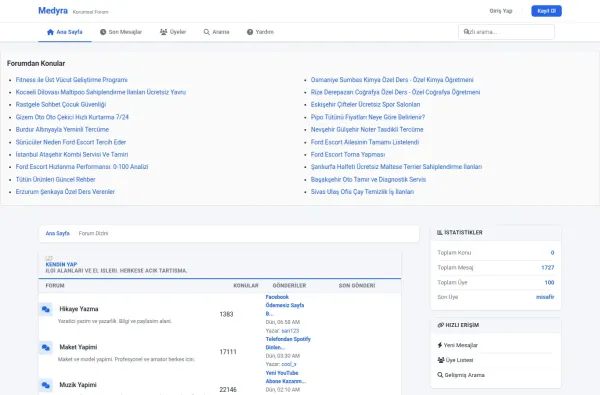The width and height of the screenshot is (600, 395).
Task: Open Sivas Ulaş Ofis Çay Temizlik topic
Action: 362,191
